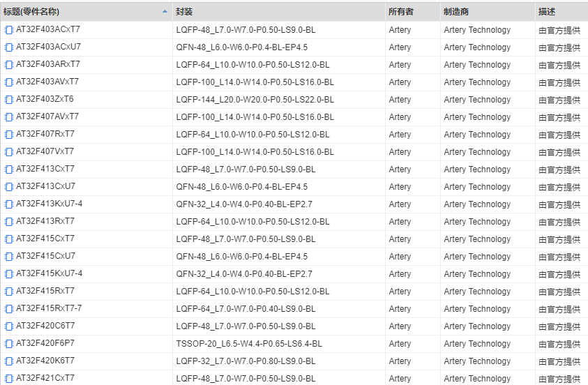Image resolution: width=588 pixels, height=385 pixels.
Task: Click the icon next to AT32F421CxT7
Action: pos(9,379)
